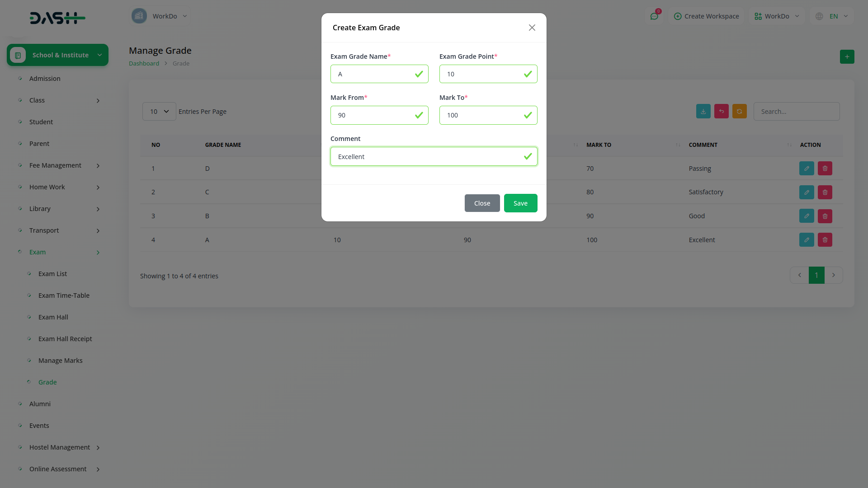Go to Exam Time-Table menu item
This screenshot has height=488, width=868.
pyautogui.click(x=64, y=296)
